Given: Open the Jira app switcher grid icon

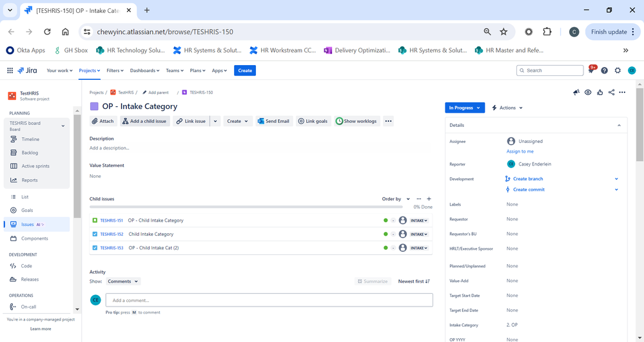Looking at the screenshot, I should click(10, 71).
